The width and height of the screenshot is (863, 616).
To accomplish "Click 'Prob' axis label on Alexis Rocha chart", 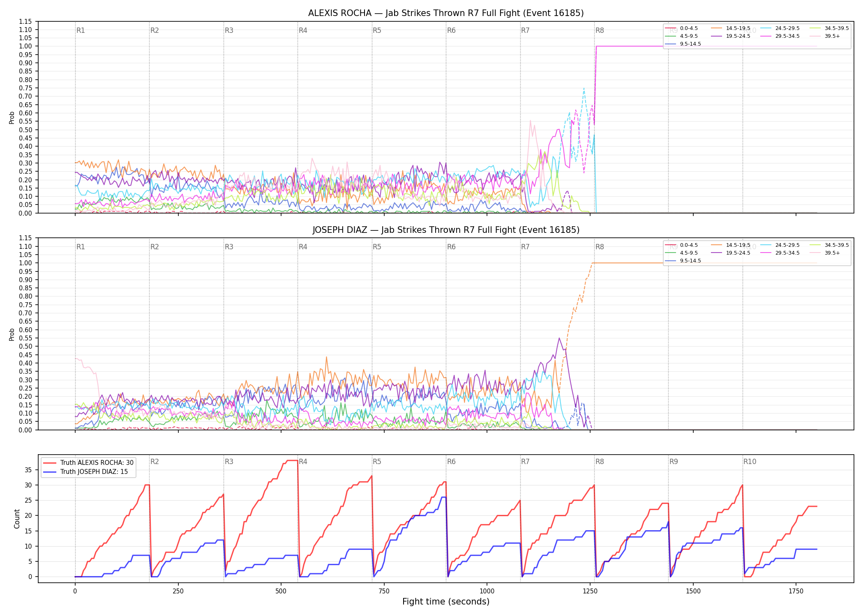I will click(12, 117).
